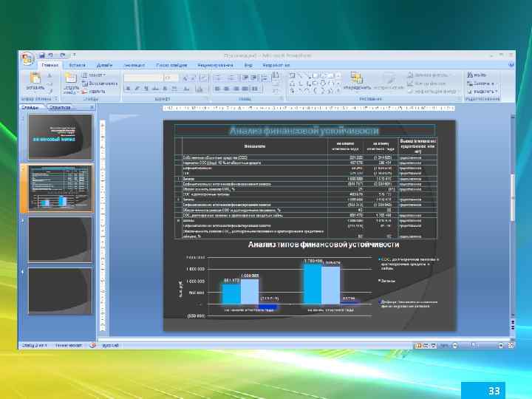Click Контур фигуры shape outline
Image resolution: width=532 pixels, height=399 pixels.
pyautogui.click(x=427, y=83)
